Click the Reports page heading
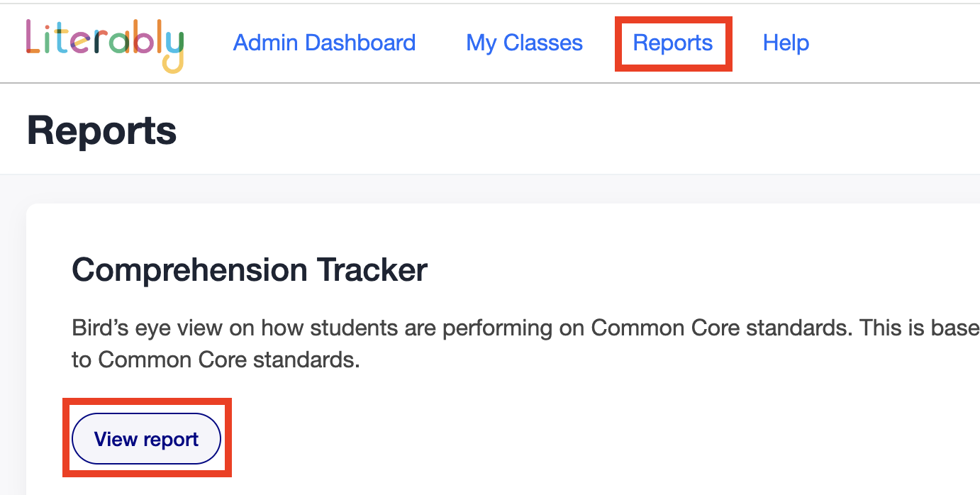Image resolution: width=980 pixels, height=495 pixels. click(x=101, y=131)
